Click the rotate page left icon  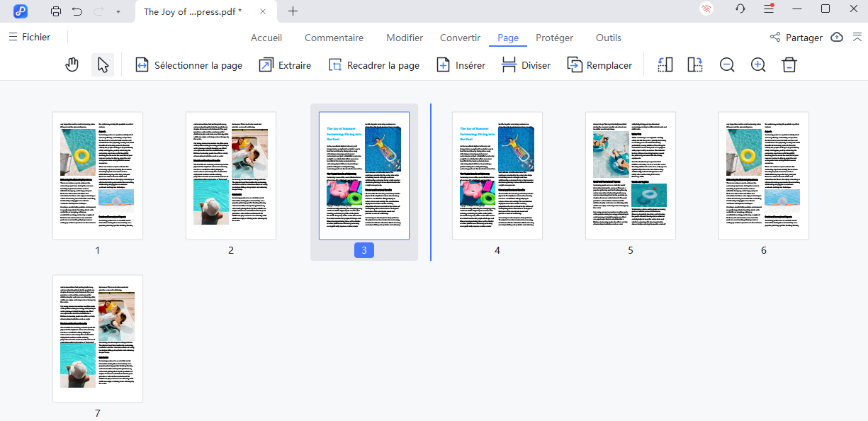(x=665, y=65)
